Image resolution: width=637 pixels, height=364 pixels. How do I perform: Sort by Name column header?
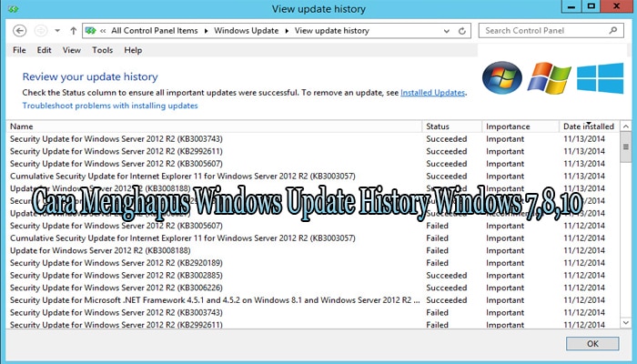214,126
